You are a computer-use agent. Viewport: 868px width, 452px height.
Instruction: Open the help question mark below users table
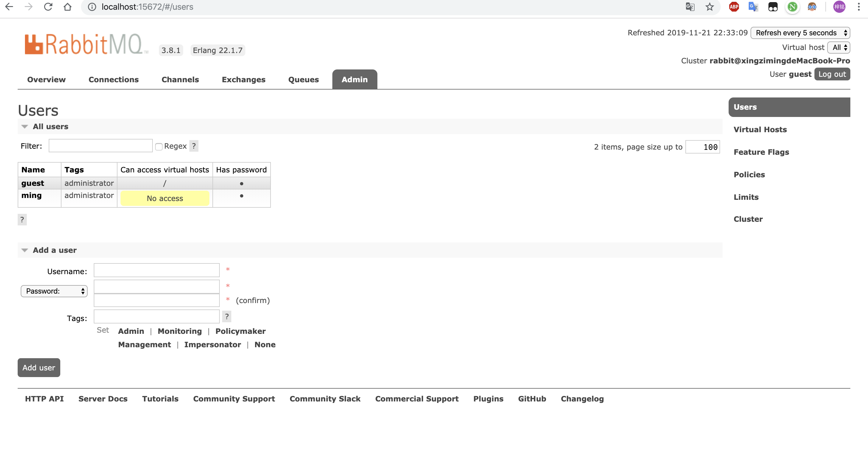pos(22,220)
